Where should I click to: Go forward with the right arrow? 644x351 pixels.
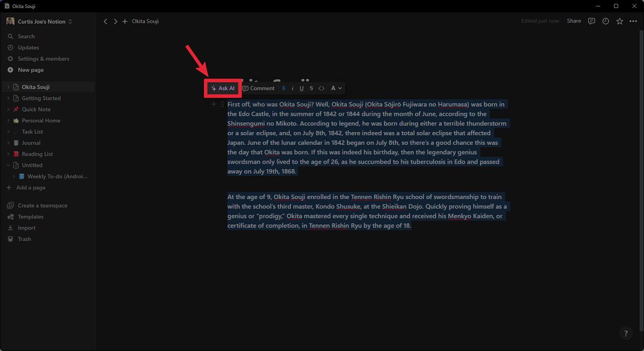(115, 21)
